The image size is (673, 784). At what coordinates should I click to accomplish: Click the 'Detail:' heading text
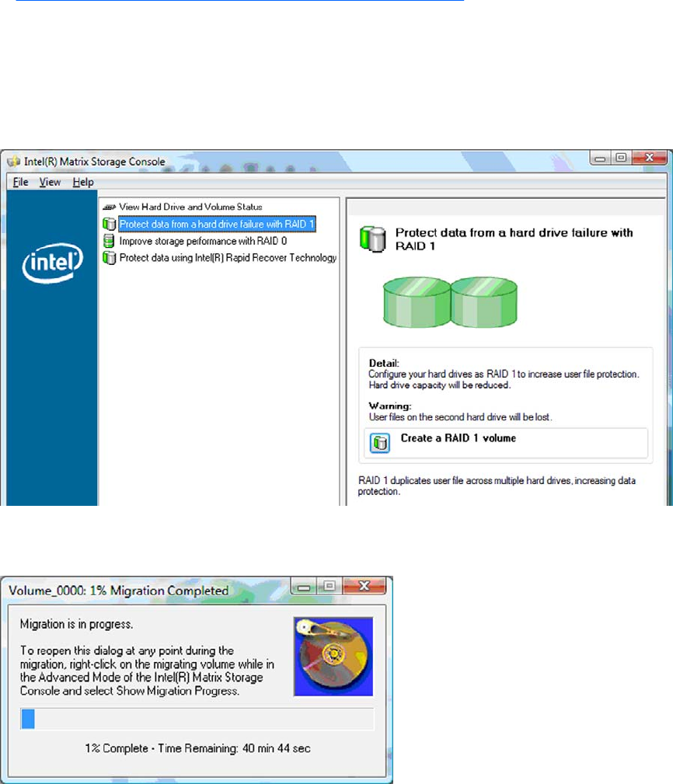click(x=384, y=363)
